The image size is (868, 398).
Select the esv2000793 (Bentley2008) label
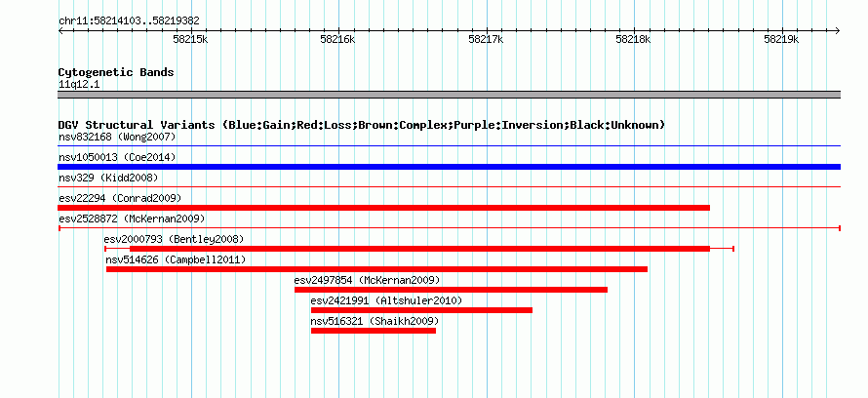point(174,239)
